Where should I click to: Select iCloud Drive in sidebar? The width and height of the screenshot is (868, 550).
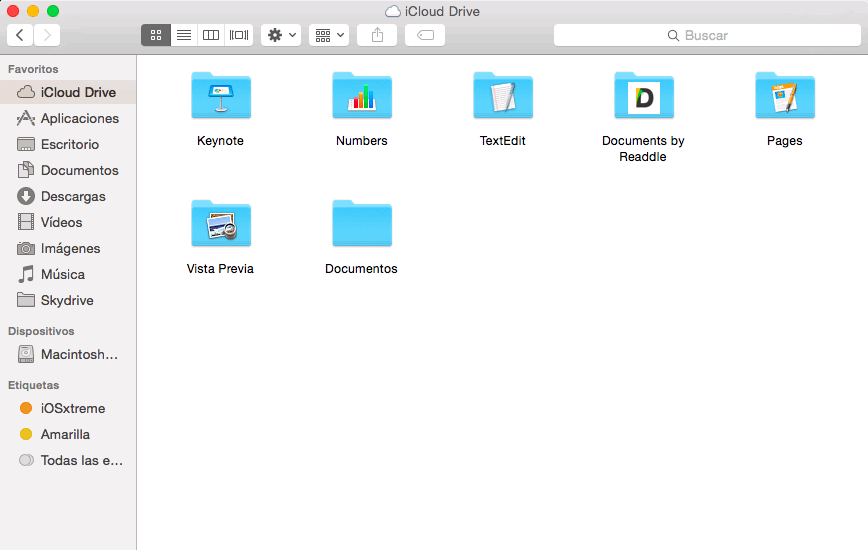pos(68,92)
